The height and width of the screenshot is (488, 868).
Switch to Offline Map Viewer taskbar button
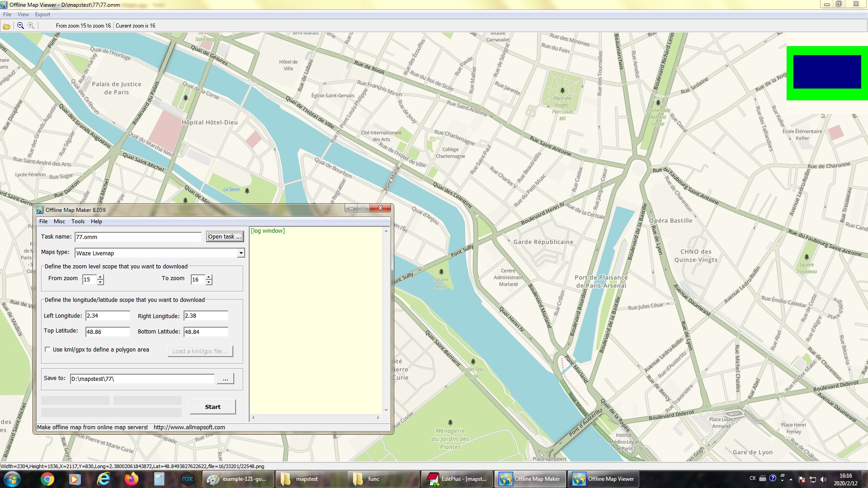(604, 479)
